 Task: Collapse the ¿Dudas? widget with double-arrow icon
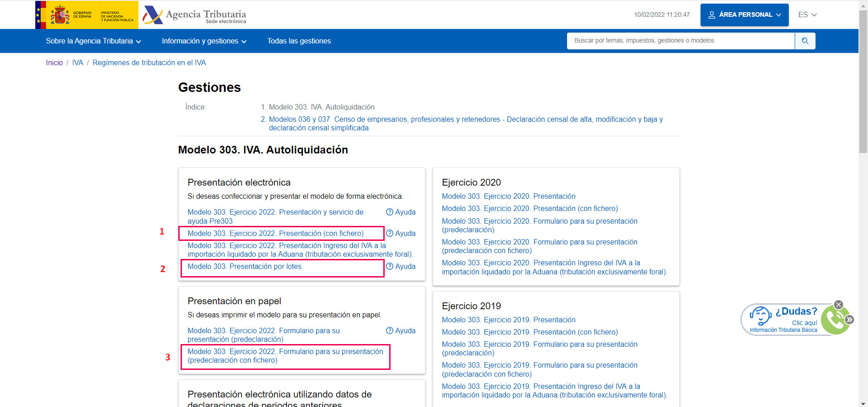pos(849,320)
